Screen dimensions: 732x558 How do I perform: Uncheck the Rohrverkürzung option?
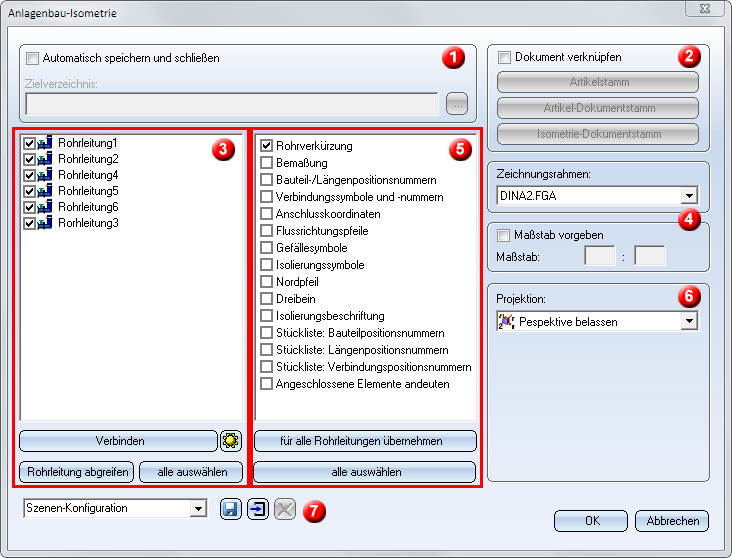tap(267, 146)
